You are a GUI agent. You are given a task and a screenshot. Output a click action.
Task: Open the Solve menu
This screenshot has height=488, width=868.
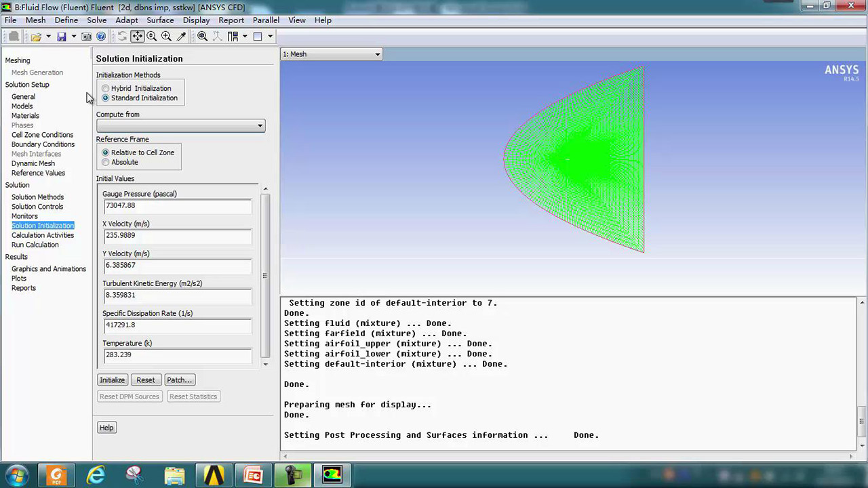(97, 20)
